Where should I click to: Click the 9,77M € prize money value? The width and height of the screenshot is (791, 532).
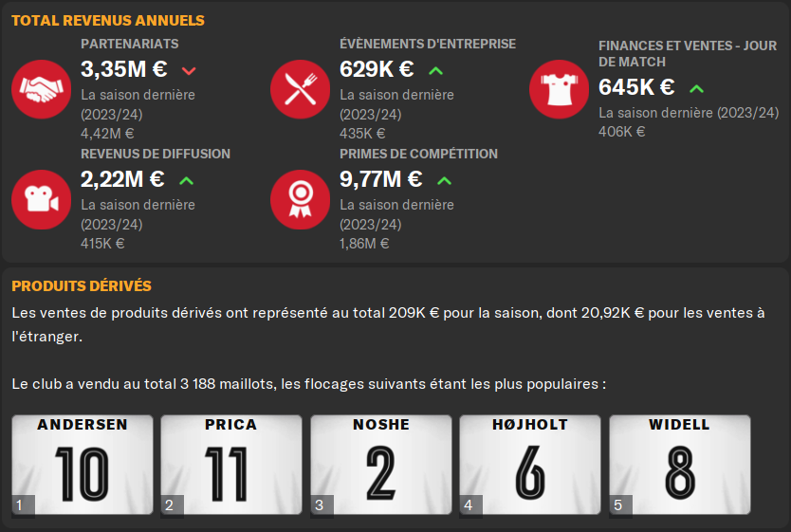381,179
